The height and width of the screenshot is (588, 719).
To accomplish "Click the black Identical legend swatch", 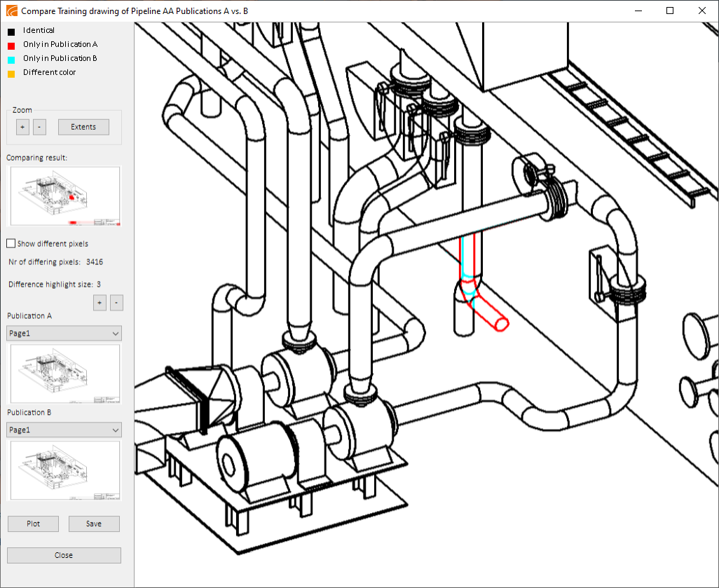I will 11,32.
